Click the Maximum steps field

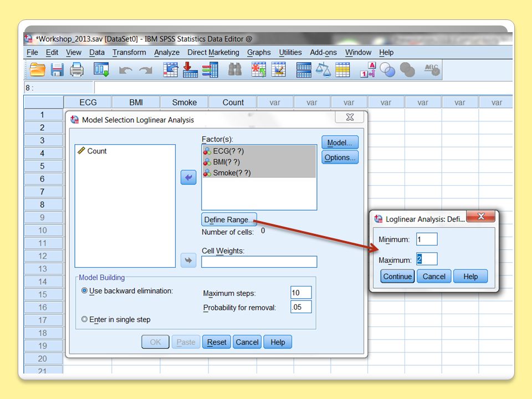(x=301, y=293)
